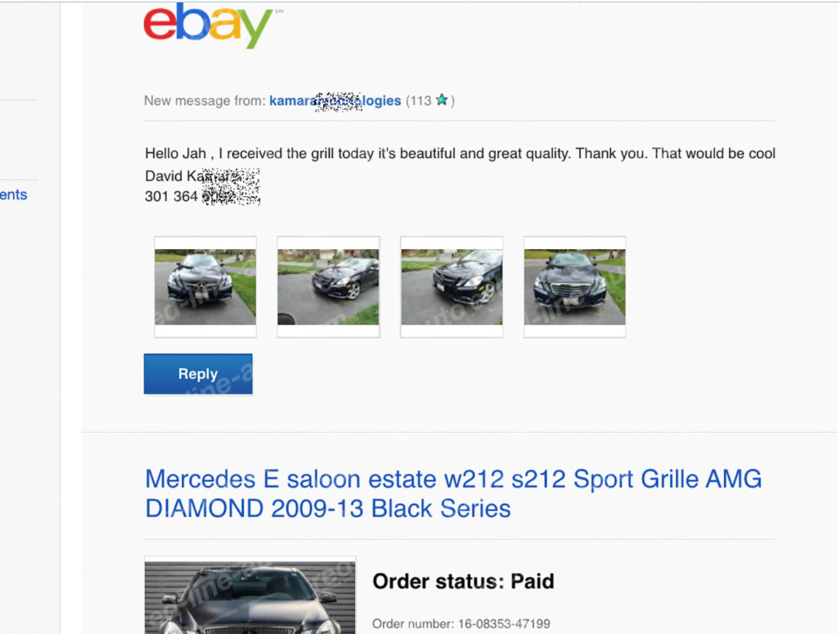Click the product photo beside Order status
The width and height of the screenshot is (840, 634).
[x=250, y=595]
